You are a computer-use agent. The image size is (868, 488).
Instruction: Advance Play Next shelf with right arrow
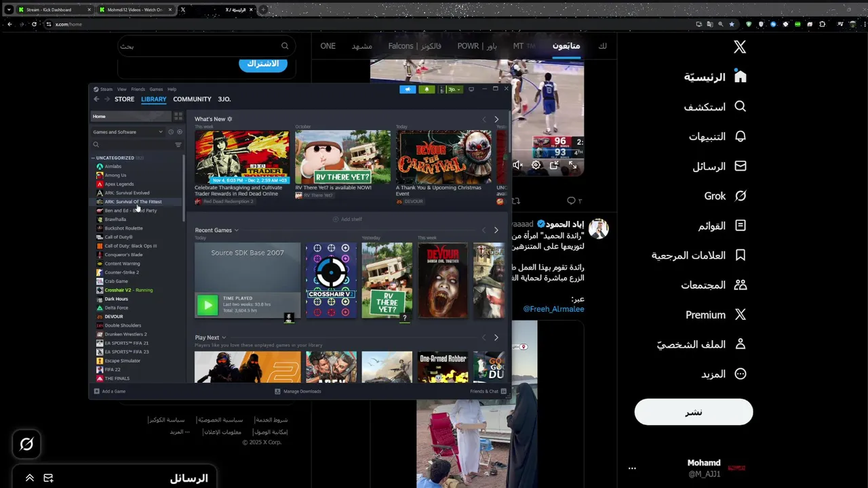point(496,338)
